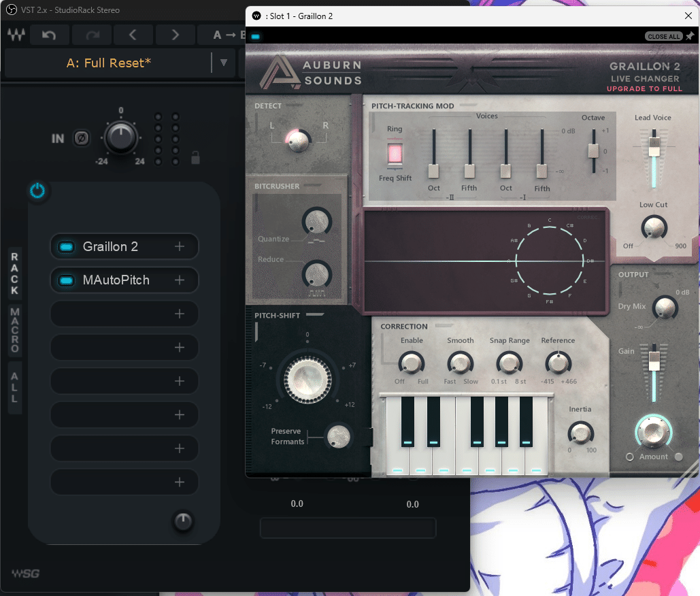Toggle the rack chain power button
This screenshot has width=700, height=596.
point(37,191)
